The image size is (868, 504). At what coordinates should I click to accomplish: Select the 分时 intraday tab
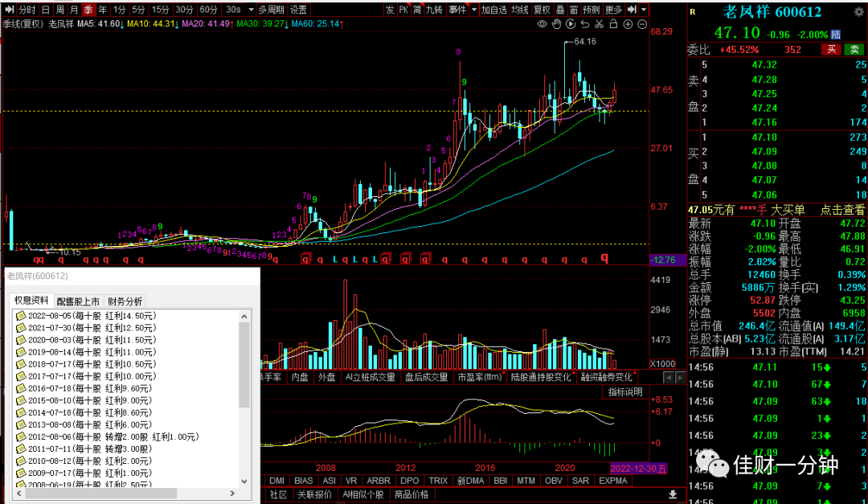pos(27,10)
